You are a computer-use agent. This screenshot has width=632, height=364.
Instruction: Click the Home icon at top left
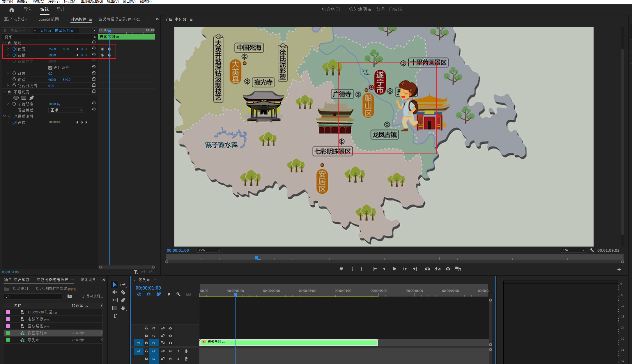(x=12, y=10)
